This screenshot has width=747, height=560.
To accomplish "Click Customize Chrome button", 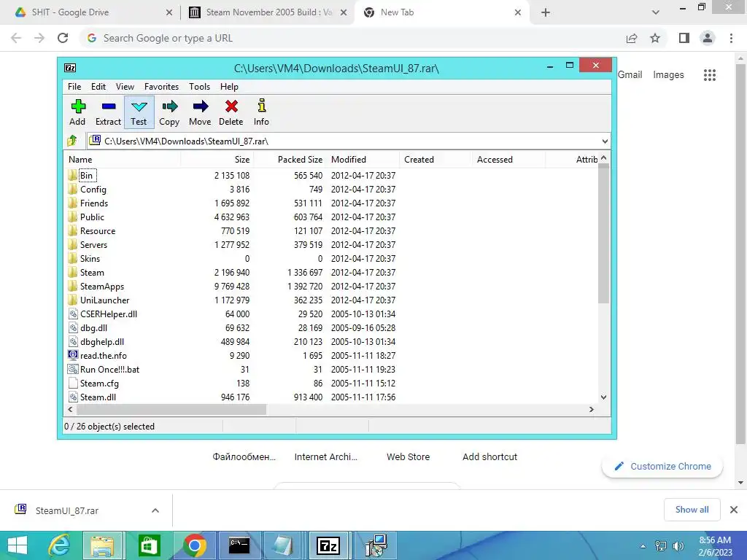I will click(x=662, y=466).
